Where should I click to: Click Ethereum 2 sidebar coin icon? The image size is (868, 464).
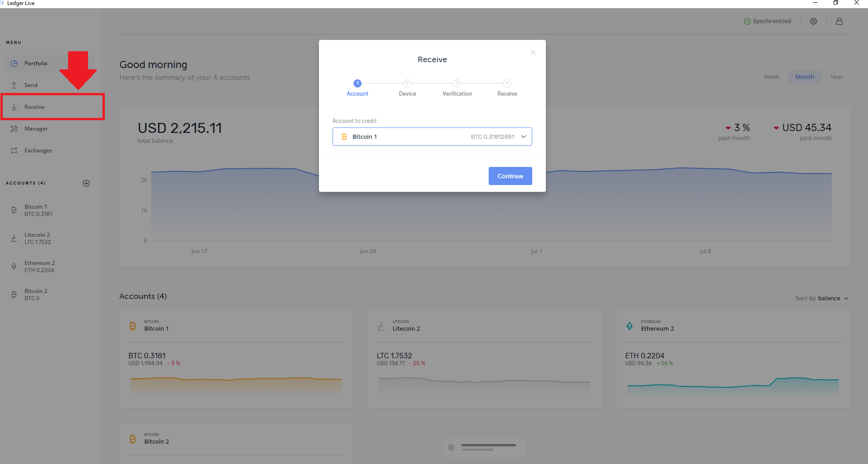(x=14, y=267)
